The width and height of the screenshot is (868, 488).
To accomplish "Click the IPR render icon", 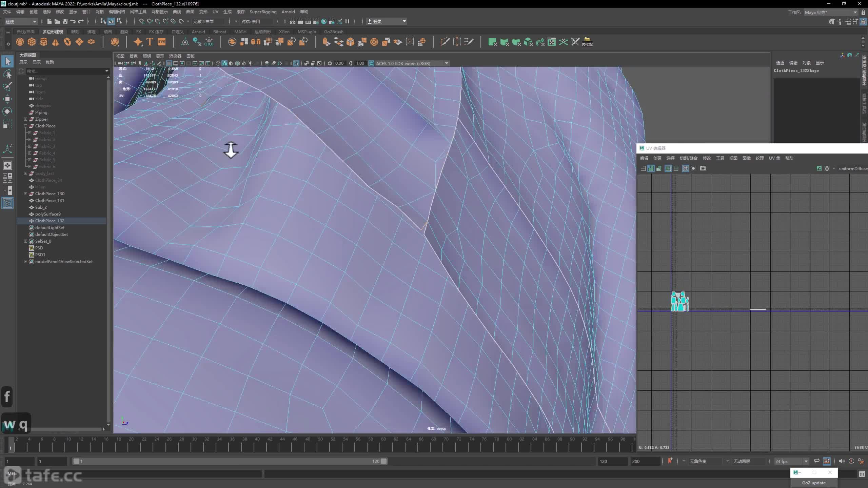I will tap(308, 21).
